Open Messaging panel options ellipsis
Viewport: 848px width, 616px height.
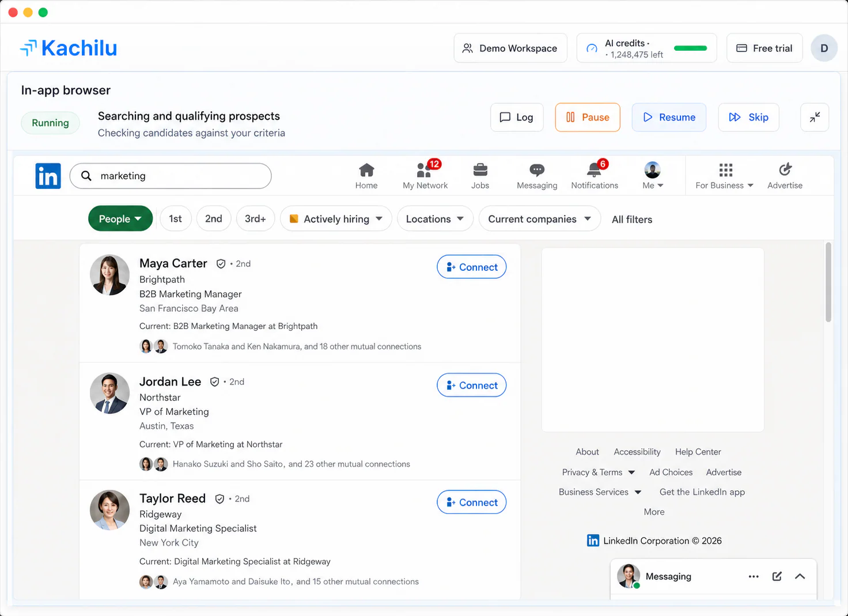(754, 576)
